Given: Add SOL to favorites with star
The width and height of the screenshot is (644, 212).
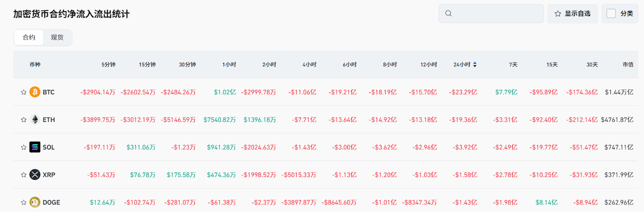Looking at the screenshot, I should (x=23, y=147).
